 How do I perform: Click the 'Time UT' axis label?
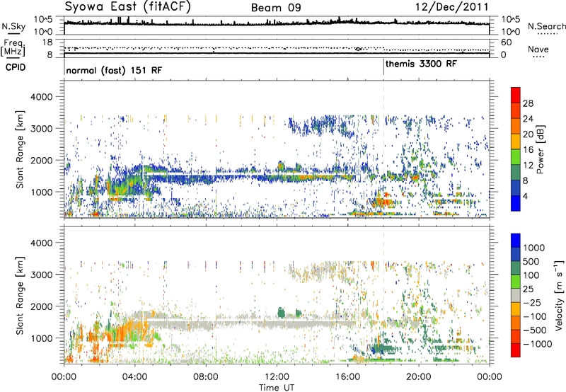click(x=277, y=388)
